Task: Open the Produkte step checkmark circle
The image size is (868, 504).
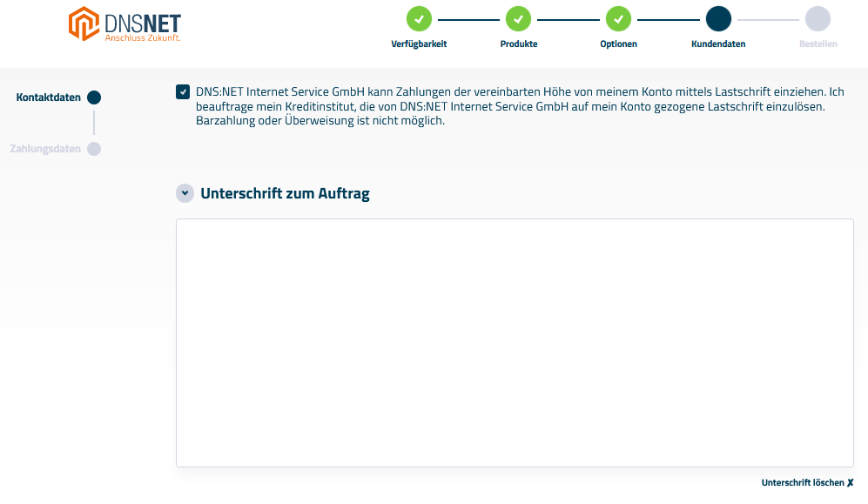Action: pyautogui.click(x=519, y=19)
